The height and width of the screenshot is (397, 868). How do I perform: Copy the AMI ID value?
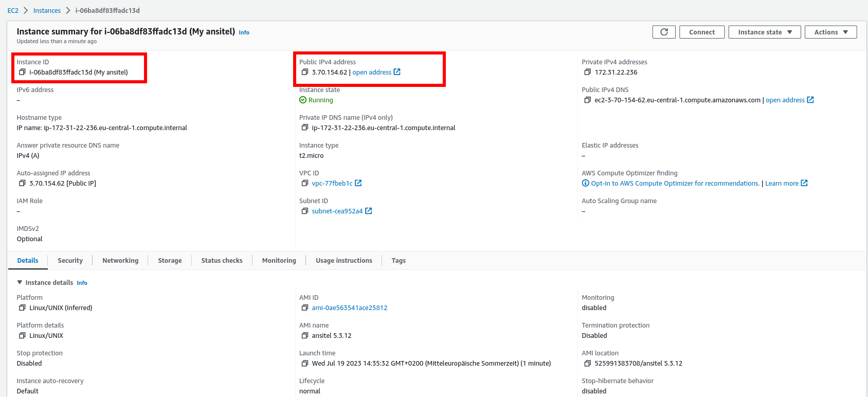305,308
